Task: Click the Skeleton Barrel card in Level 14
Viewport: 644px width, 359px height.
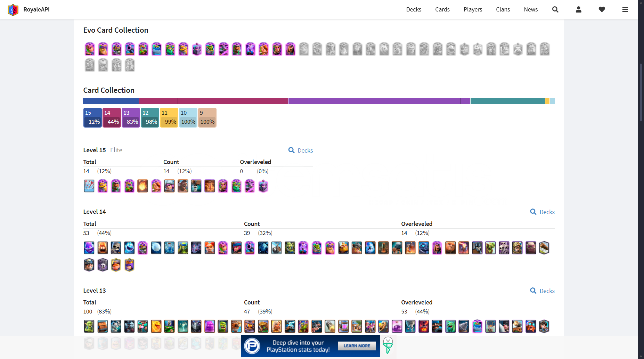Action: pyautogui.click(x=276, y=248)
